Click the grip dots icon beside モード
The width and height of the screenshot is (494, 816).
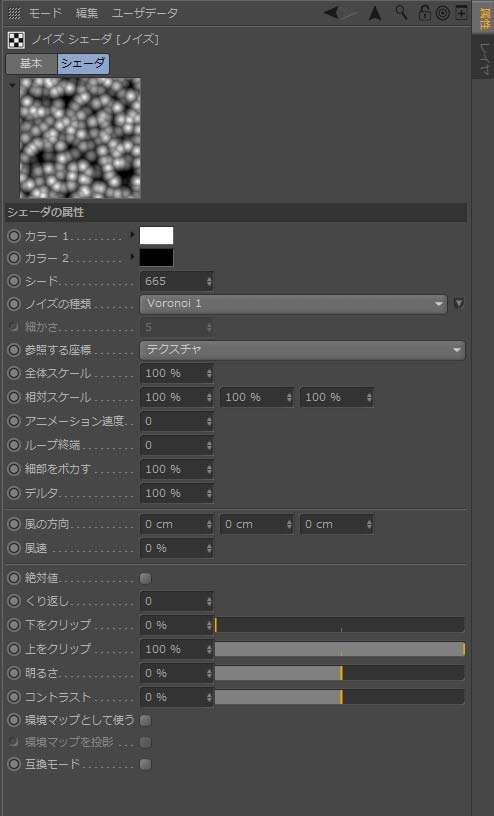coord(15,13)
